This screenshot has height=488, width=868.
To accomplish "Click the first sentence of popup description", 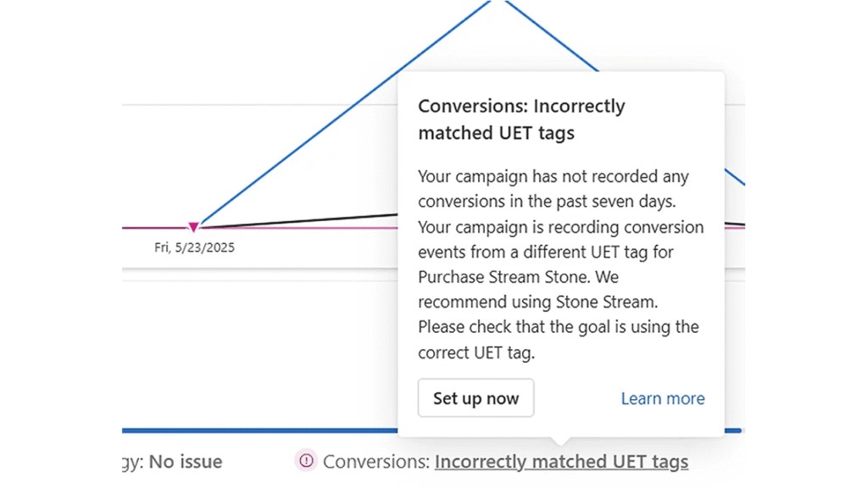I will pos(554,189).
